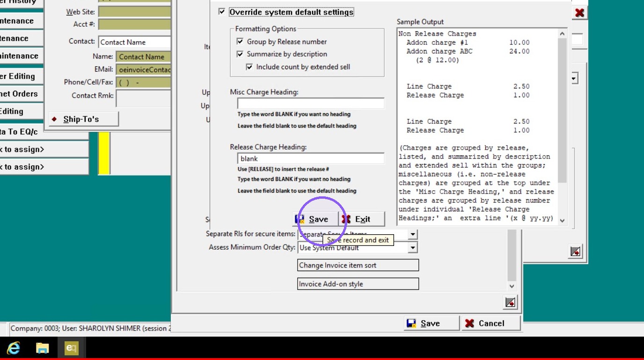Click the settings panel scrollbar down arrow
644x360 pixels.
tap(512, 286)
